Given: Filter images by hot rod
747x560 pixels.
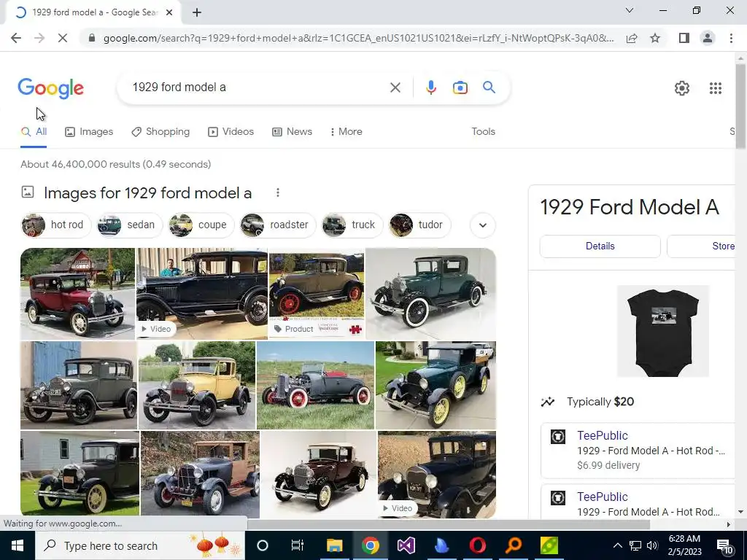Looking at the screenshot, I should 56,225.
